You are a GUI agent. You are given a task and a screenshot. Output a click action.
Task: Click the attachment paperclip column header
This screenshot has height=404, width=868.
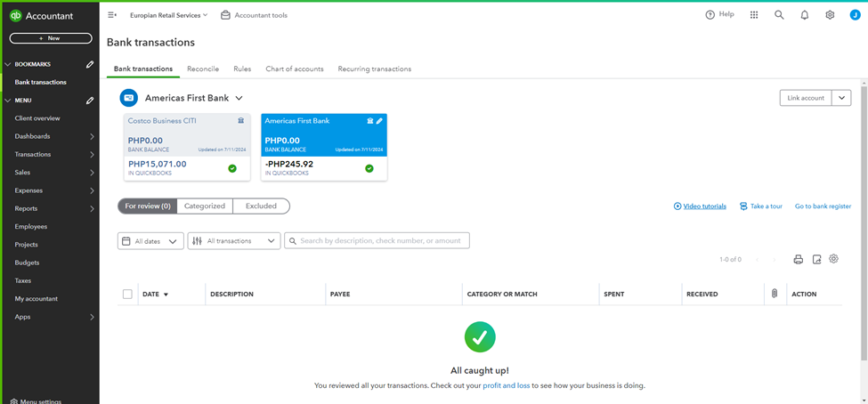point(775,294)
